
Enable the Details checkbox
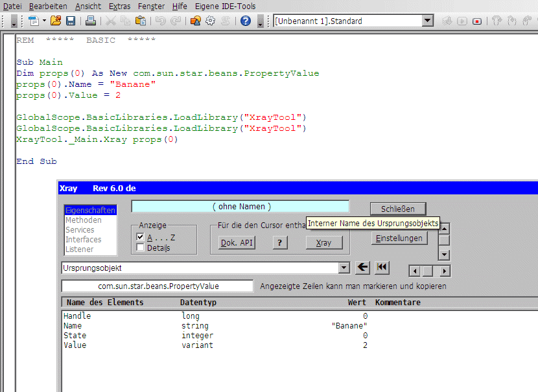pos(141,248)
